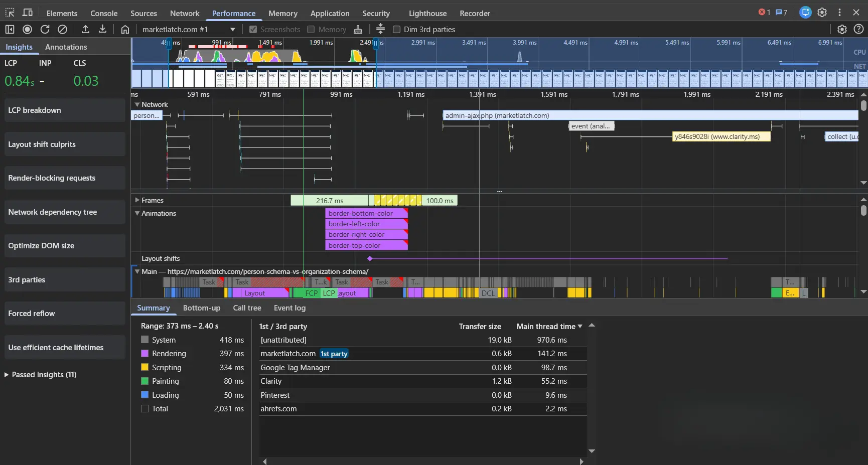
Task: Click the reload and record icon
Action: (45, 29)
